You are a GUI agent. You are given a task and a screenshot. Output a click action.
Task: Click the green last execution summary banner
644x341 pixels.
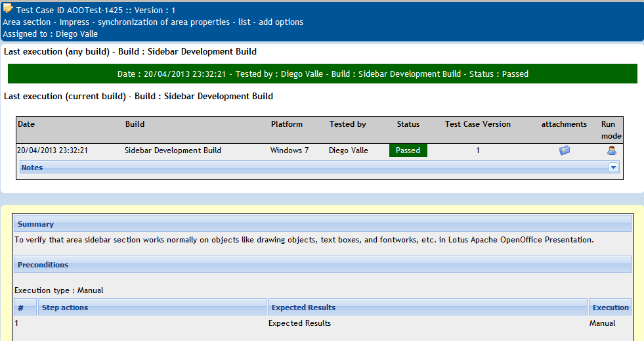(x=322, y=74)
